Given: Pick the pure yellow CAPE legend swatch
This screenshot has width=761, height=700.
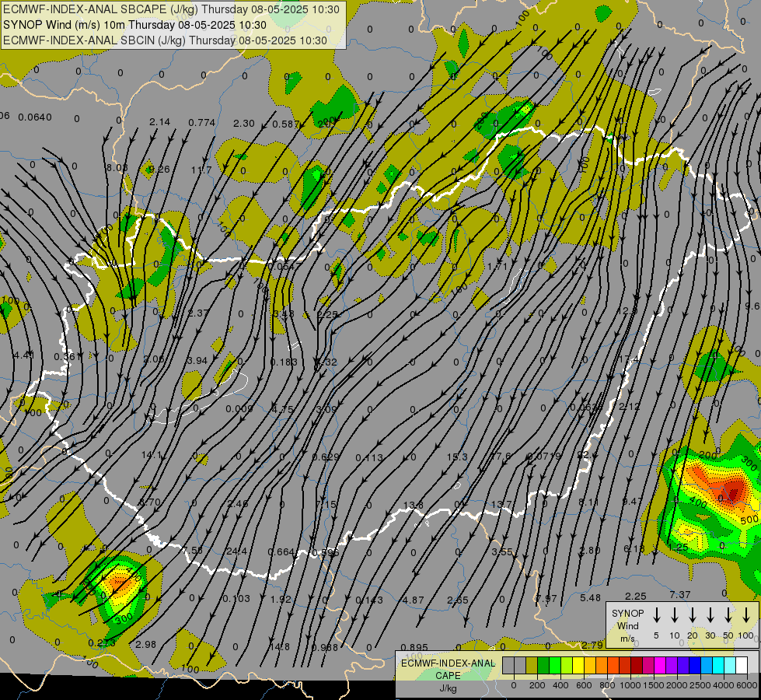Looking at the screenshot, I should click(x=578, y=666).
